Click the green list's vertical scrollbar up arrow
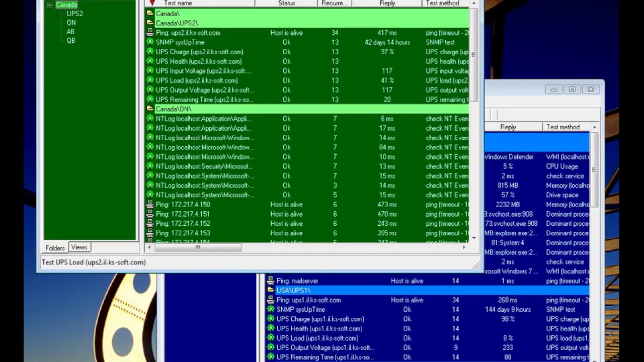 (474, 4)
